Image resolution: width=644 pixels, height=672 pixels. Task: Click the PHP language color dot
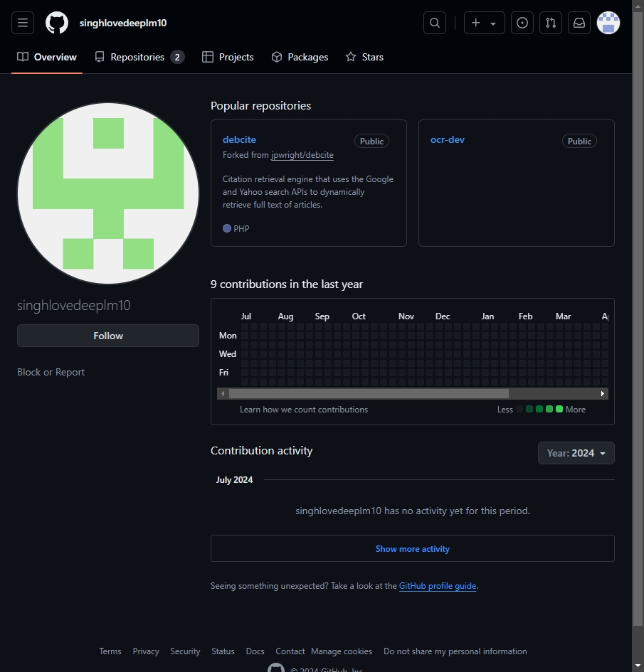point(227,228)
